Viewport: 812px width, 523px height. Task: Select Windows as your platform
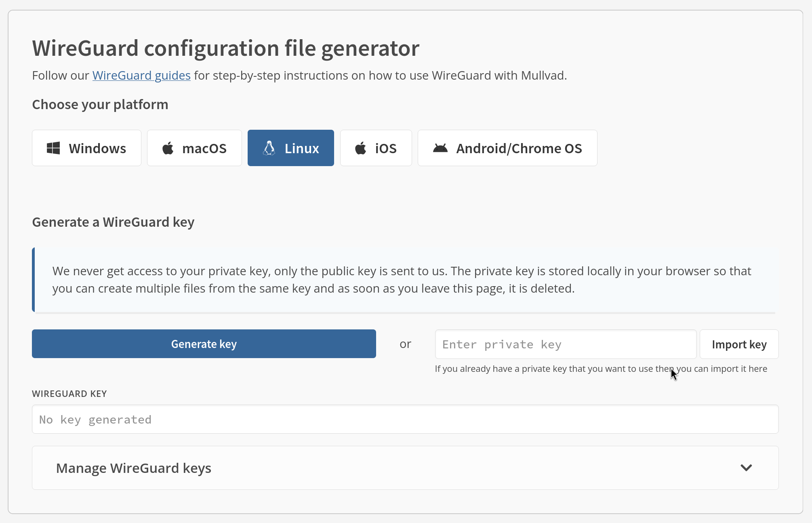click(86, 148)
